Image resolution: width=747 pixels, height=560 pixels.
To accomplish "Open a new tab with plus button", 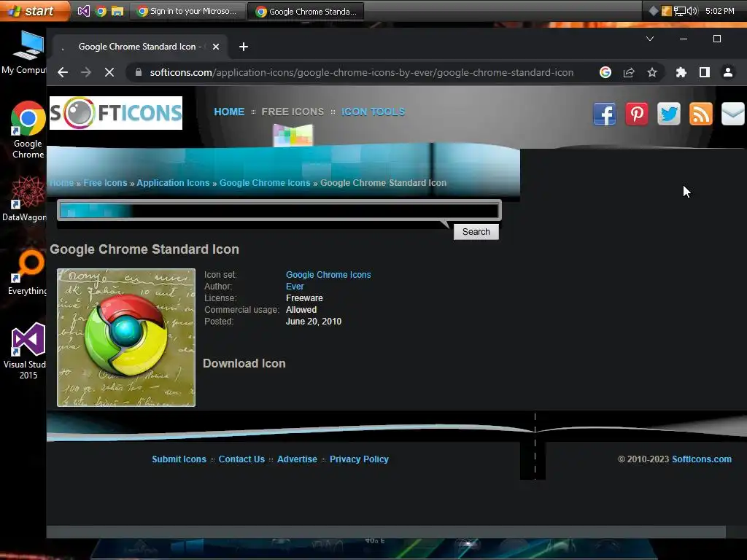I will (x=244, y=47).
